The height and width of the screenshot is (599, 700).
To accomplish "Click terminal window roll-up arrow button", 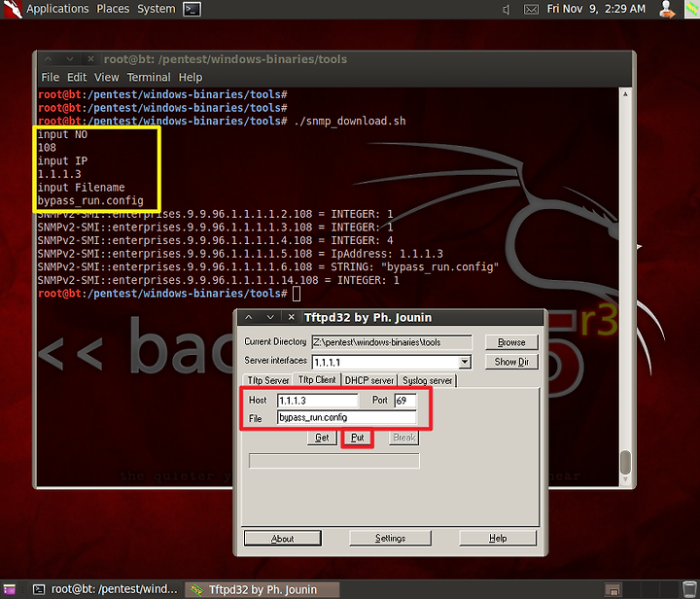I will coord(49,59).
